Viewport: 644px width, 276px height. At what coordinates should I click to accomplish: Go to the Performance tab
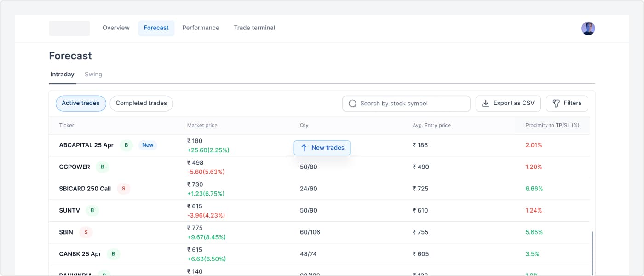tap(201, 28)
